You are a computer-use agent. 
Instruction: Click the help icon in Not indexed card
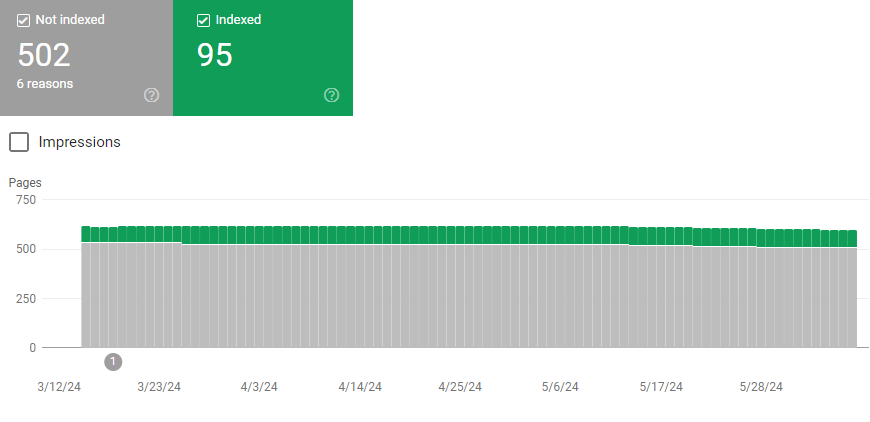coord(151,95)
